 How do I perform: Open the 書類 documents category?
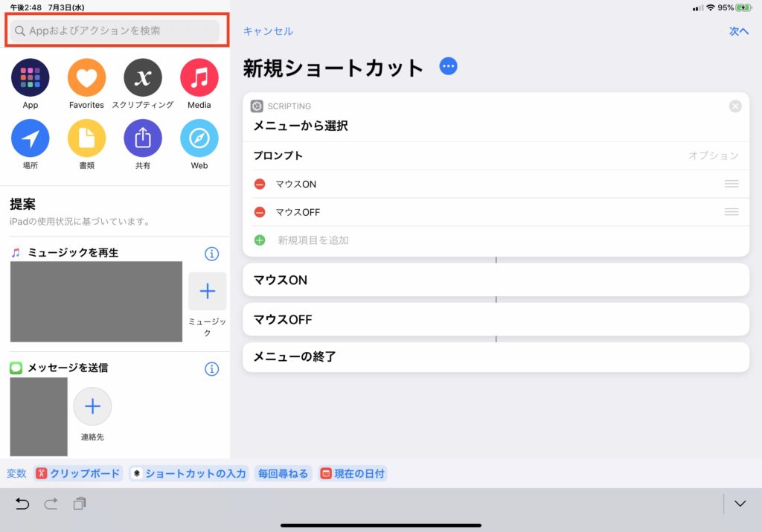[x=86, y=138]
